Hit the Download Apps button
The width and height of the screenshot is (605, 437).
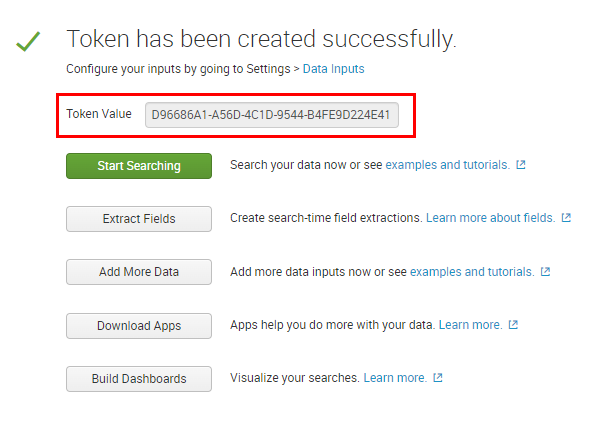point(139,325)
